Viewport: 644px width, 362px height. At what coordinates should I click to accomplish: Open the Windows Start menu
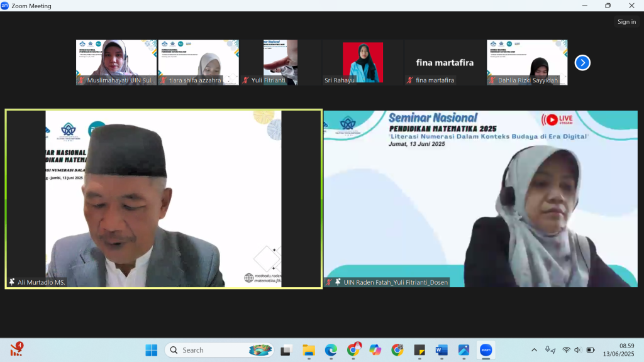[x=152, y=350]
